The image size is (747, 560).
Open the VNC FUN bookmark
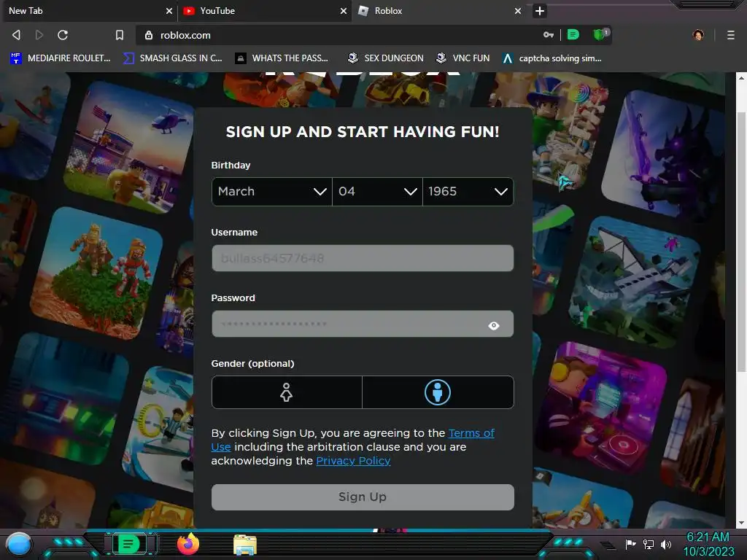click(463, 58)
